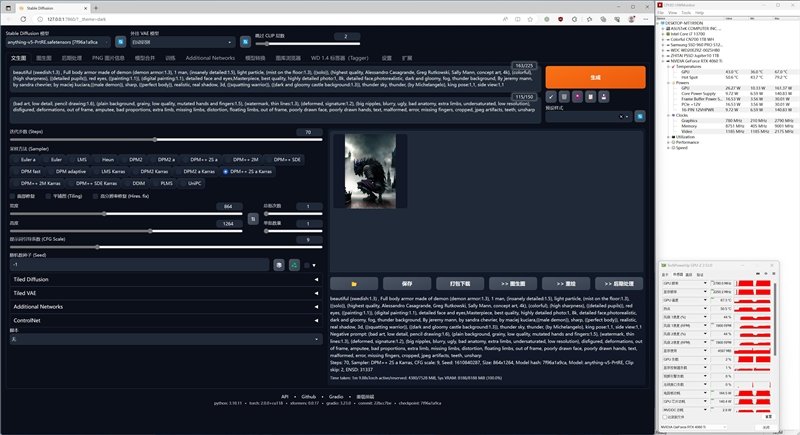Refresh the VAE model list icon
The height and width of the screenshot is (435, 800).
[245, 42]
